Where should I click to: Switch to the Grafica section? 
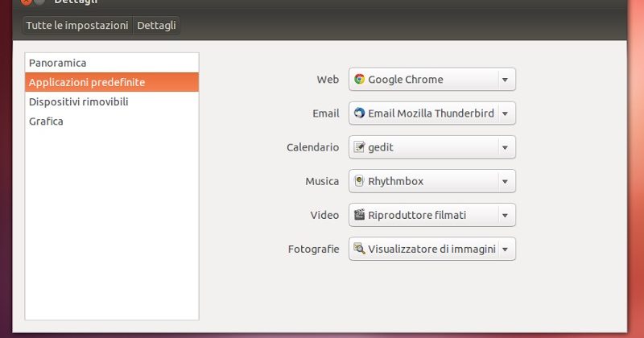click(x=112, y=122)
